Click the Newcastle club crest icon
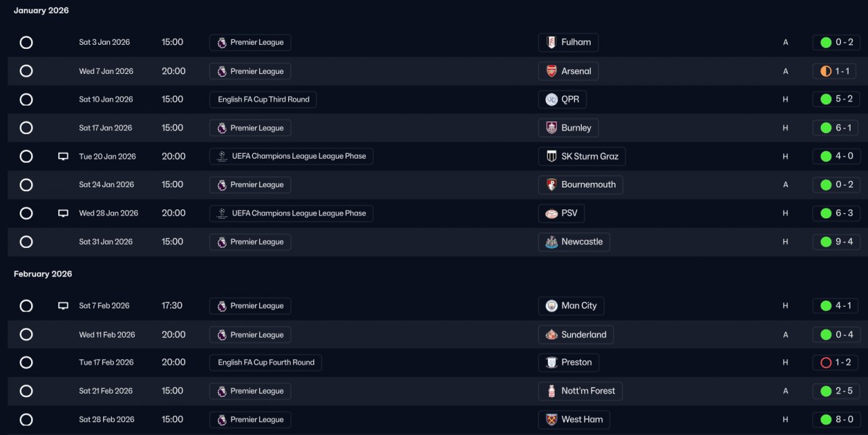 tap(551, 242)
